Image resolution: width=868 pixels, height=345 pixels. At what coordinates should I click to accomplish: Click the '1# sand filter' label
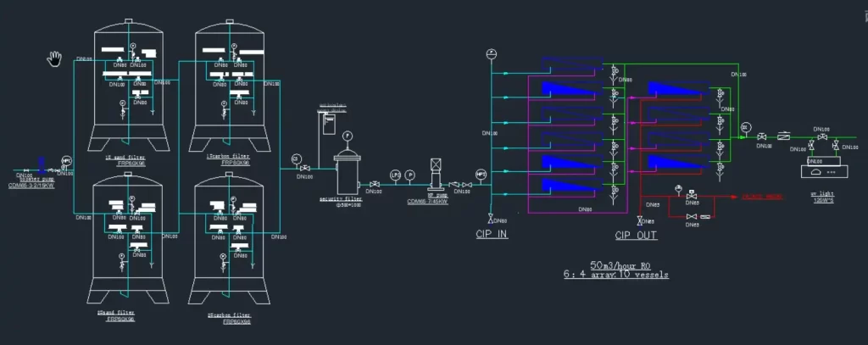tap(124, 159)
